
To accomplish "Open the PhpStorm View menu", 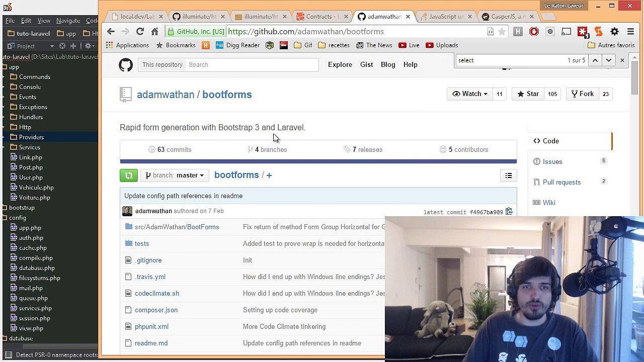I will (44, 21).
